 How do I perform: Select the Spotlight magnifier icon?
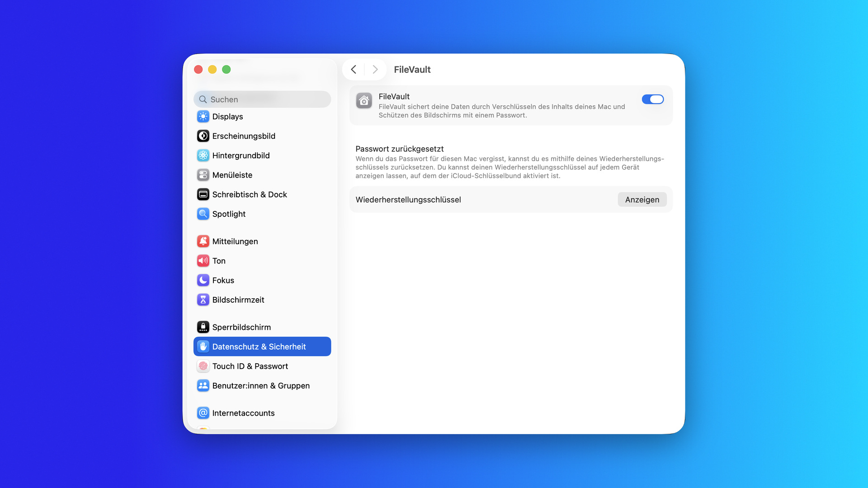coord(203,214)
